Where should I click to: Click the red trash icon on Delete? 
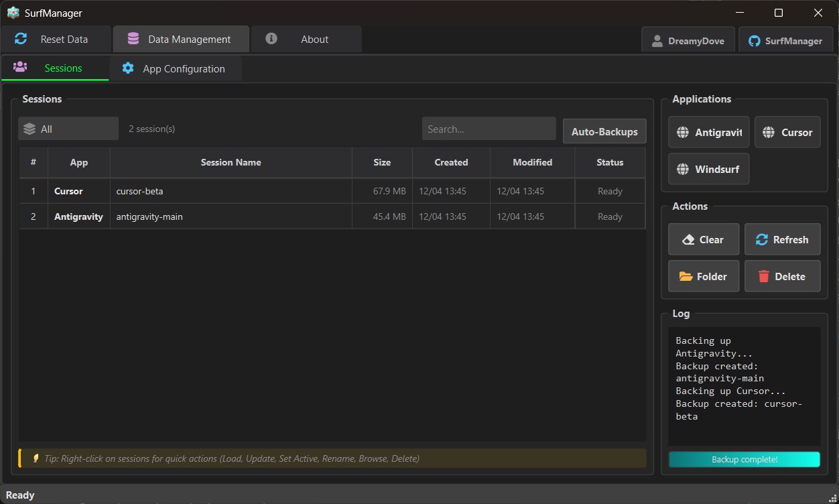(763, 276)
